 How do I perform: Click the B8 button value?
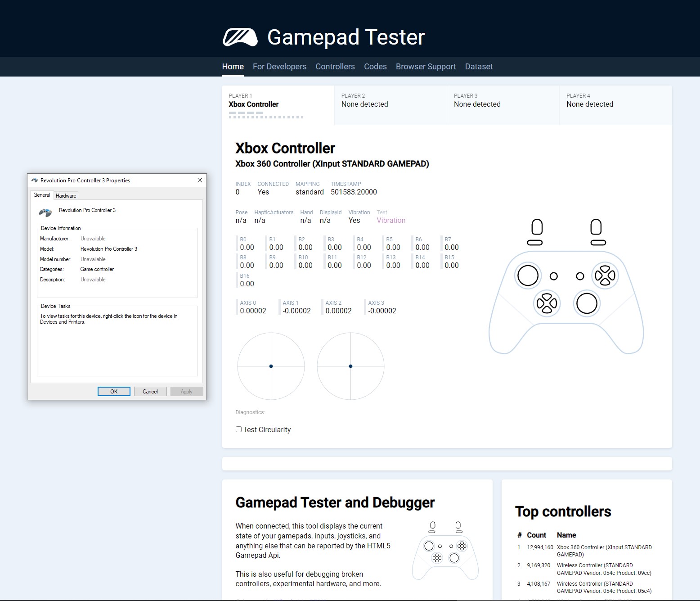[247, 266]
